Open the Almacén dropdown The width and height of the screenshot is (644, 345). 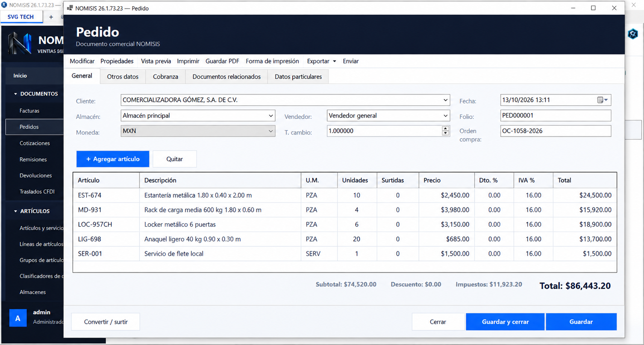click(271, 116)
